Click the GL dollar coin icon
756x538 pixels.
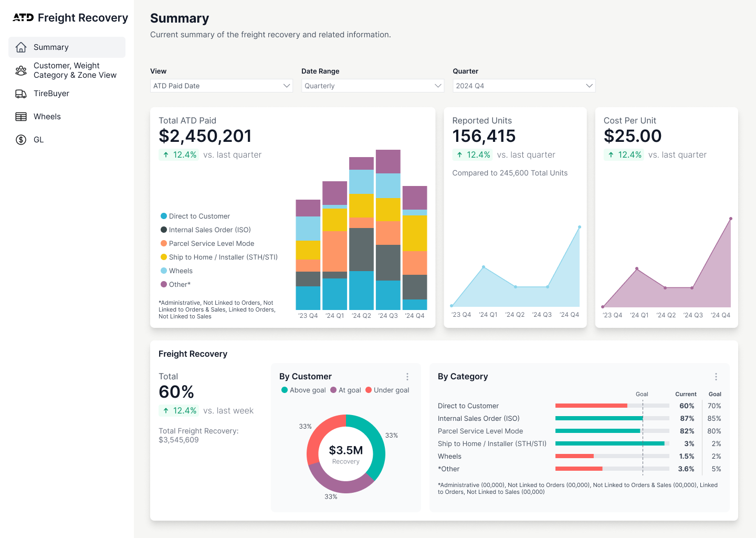click(x=21, y=140)
